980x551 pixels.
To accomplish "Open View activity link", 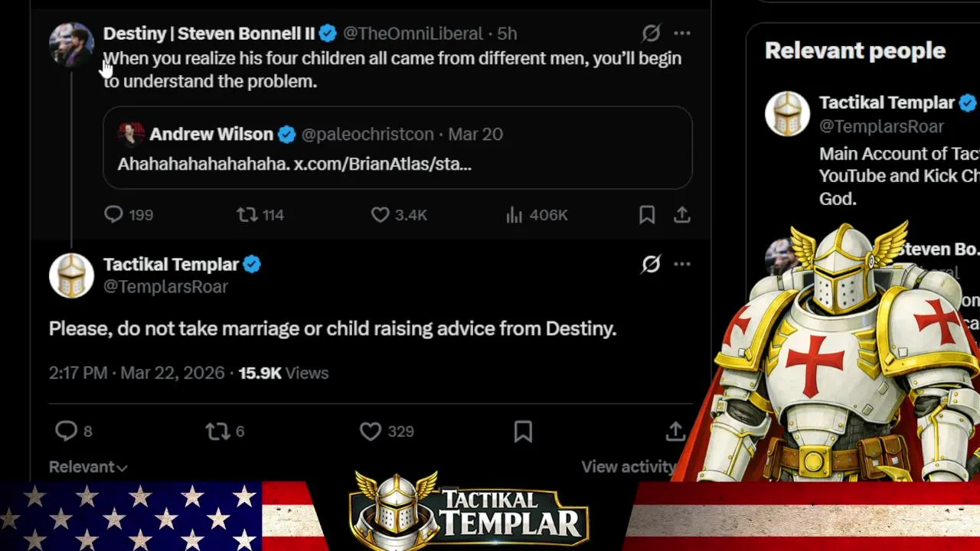I will tap(628, 467).
